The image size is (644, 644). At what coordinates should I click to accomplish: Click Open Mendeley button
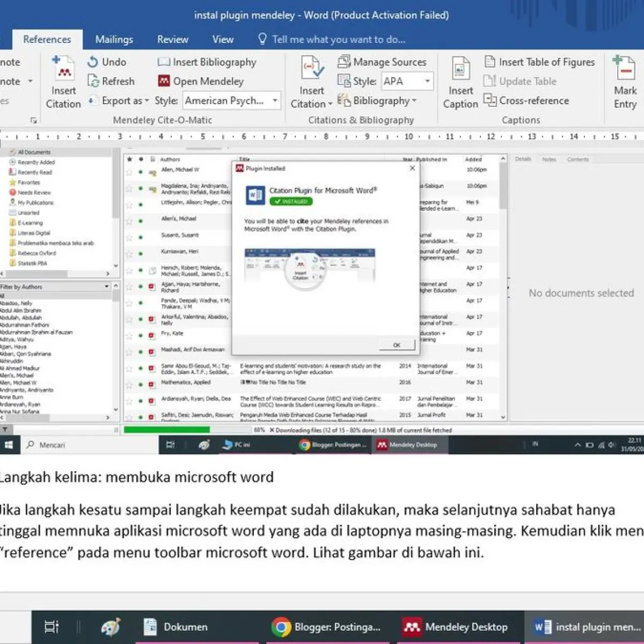(x=201, y=82)
